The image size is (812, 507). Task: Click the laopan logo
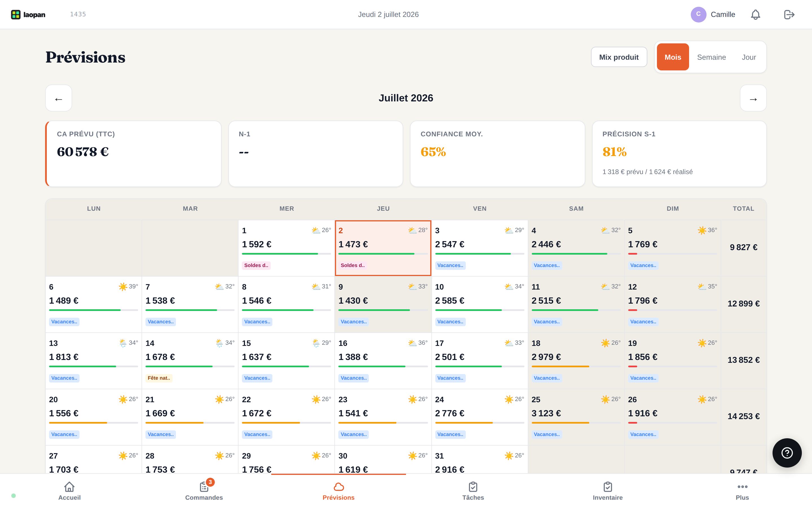coord(28,14)
